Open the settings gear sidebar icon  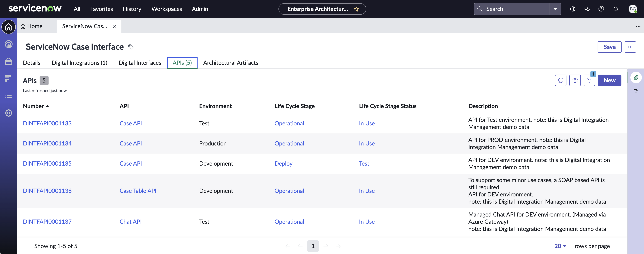[9, 113]
